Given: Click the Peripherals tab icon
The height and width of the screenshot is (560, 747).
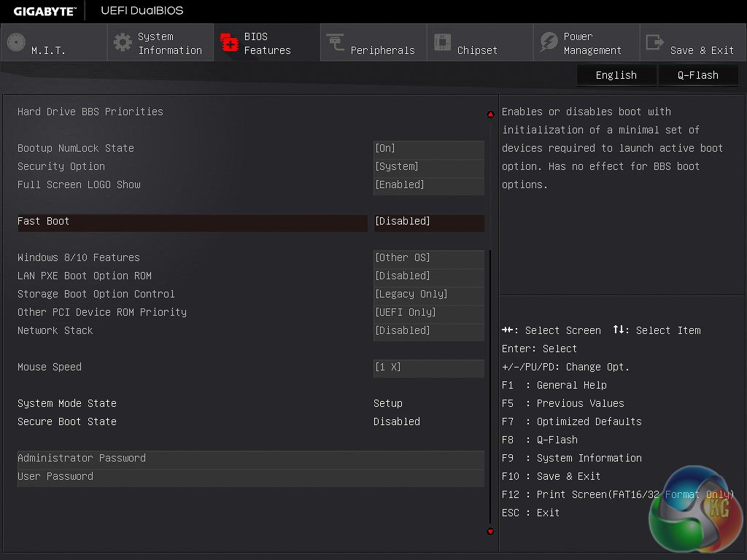Looking at the screenshot, I should click(x=336, y=42).
